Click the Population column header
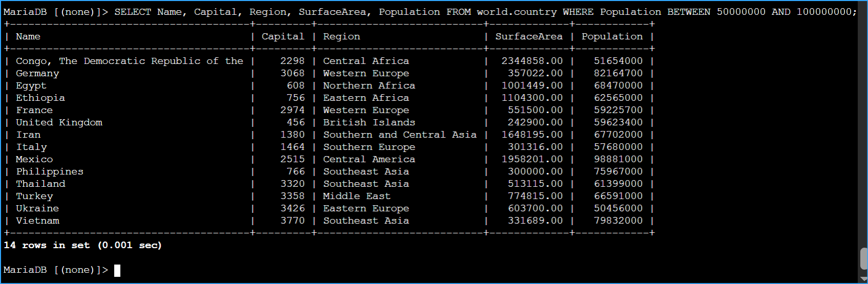Viewport: 868px width, 284px height. tap(612, 36)
